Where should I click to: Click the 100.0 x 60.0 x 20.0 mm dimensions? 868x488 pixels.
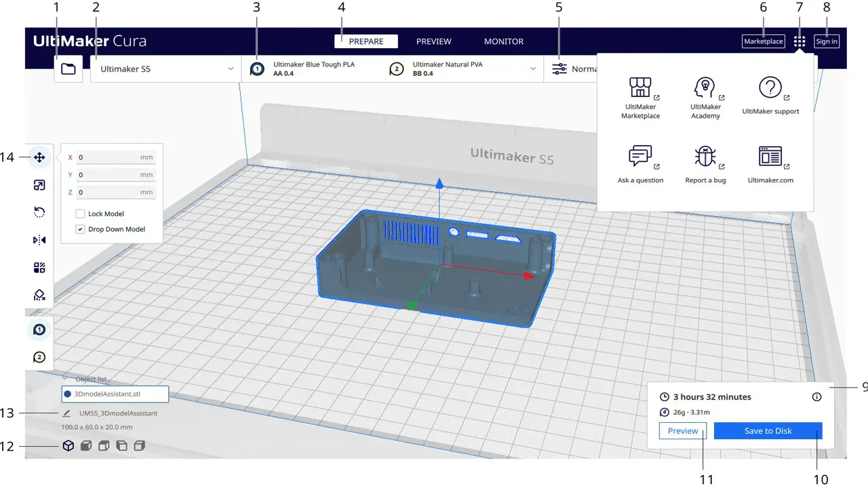point(97,428)
